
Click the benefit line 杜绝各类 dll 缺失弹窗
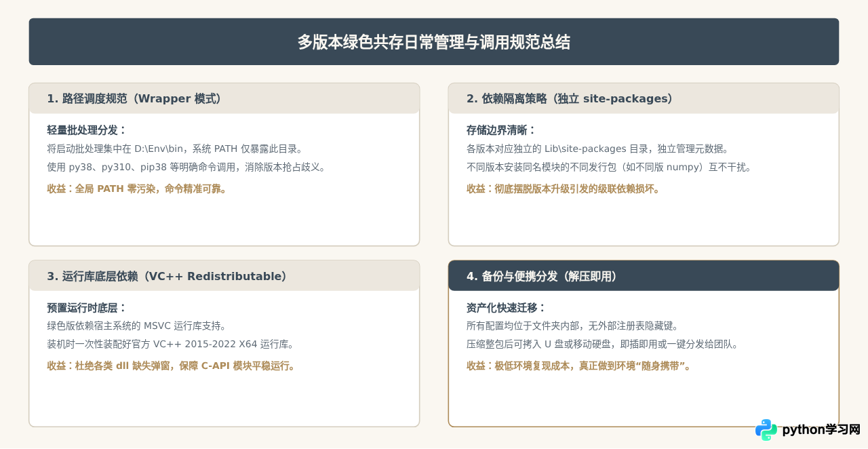pos(172,366)
